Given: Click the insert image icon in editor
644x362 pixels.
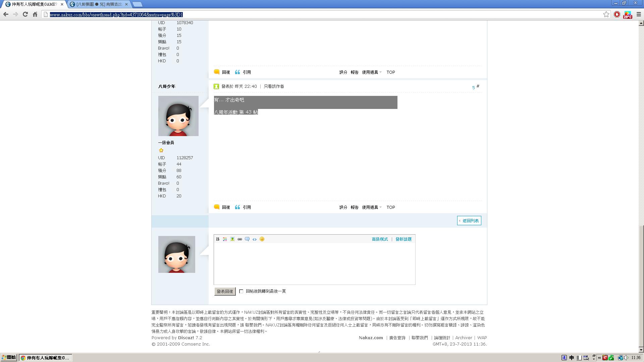Looking at the screenshot, I should (x=232, y=239).
